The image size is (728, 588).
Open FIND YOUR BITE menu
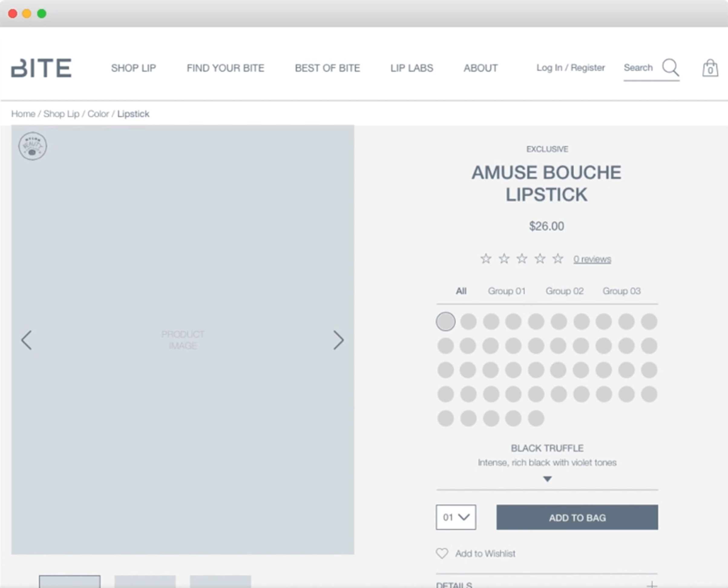tap(225, 68)
